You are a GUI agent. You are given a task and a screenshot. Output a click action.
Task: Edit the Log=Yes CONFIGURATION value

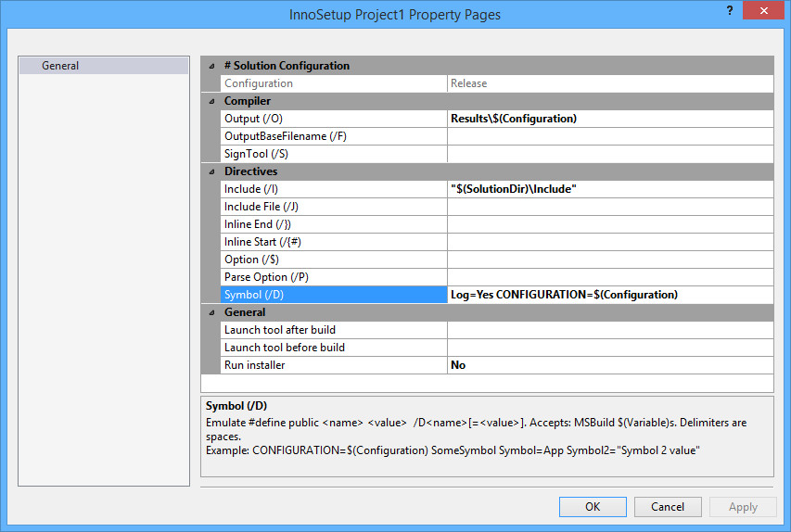(x=610, y=295)
